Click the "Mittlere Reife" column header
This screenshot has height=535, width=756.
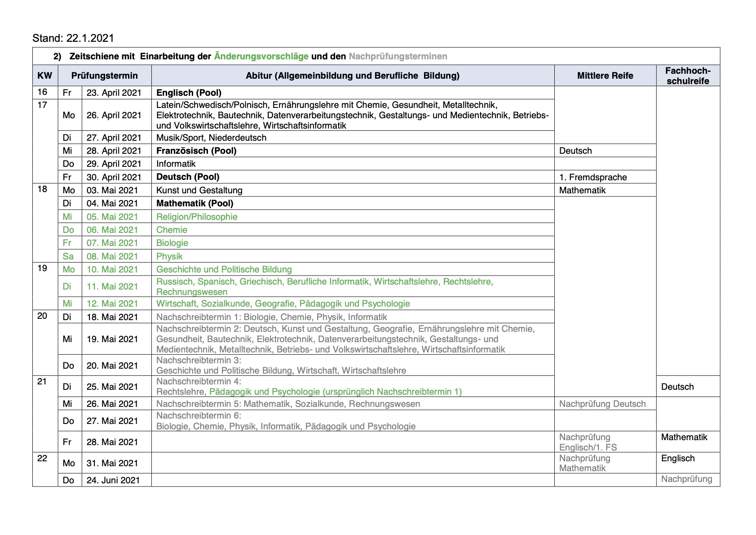605,76
